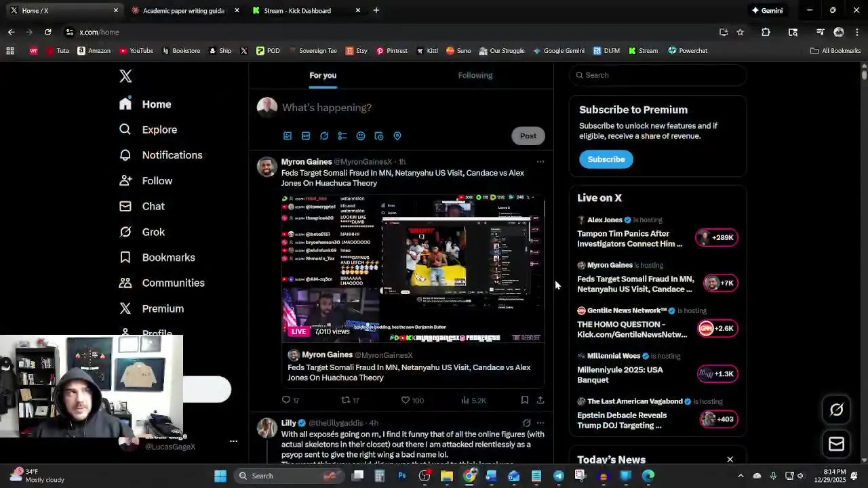Open more options on Myron Gaines post
Viewport: 868px width, 488px height.
(x=540, y=162)
